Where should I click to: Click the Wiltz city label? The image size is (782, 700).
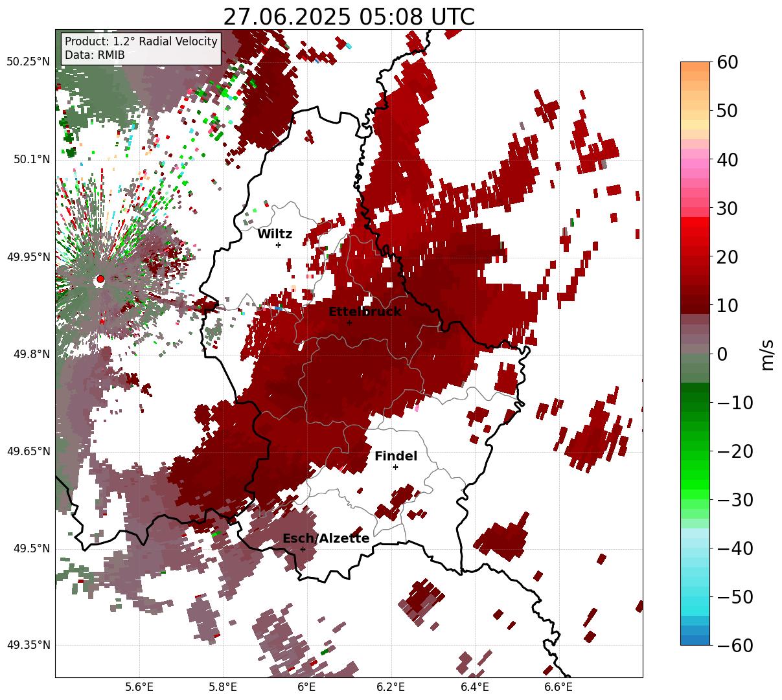(x=275, y=234)
